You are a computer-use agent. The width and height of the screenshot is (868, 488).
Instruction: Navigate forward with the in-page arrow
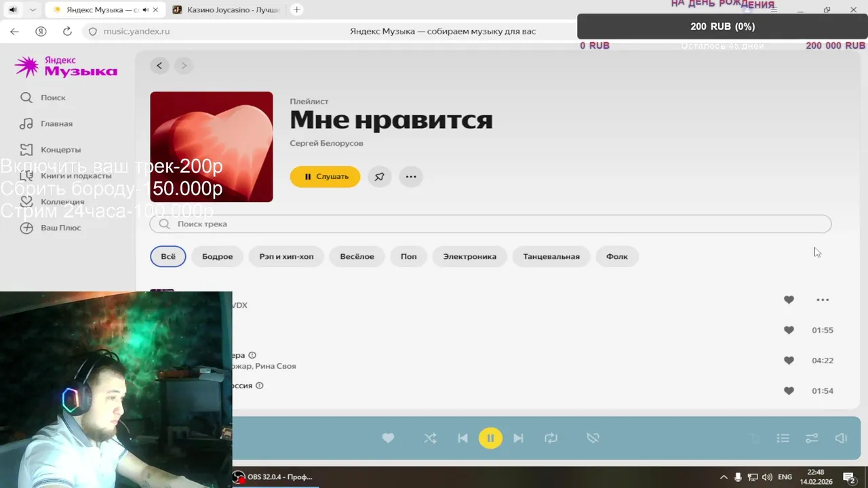[183, 66]
